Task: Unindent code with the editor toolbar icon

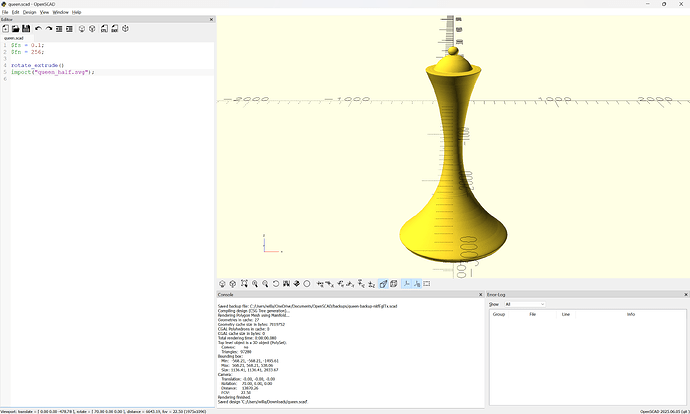Action: click(59, 29)
